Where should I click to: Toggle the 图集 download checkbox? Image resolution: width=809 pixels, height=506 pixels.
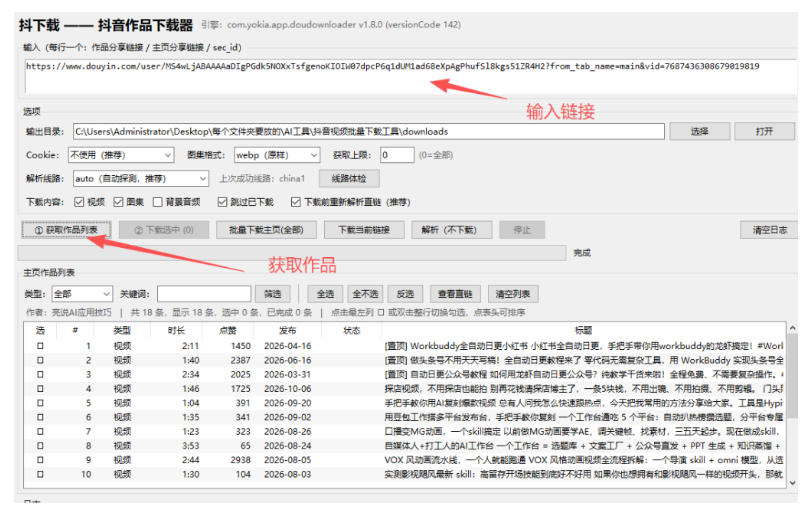(x=118, y=202)
